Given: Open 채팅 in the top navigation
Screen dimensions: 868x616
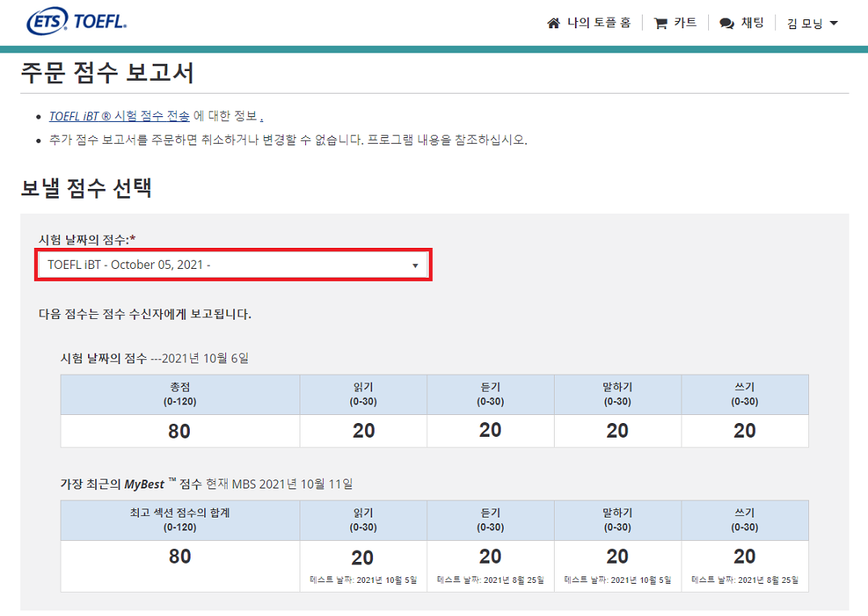Looking at the screenshot, I should (753, 23).
